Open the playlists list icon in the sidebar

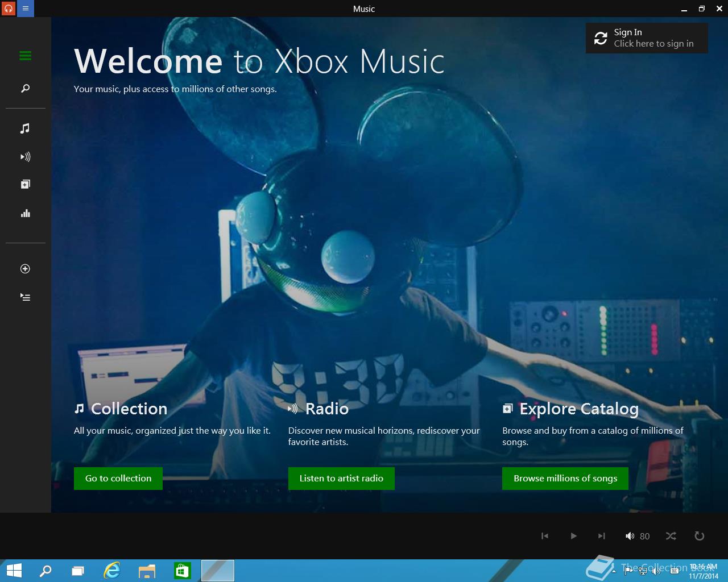pos(25,297)
